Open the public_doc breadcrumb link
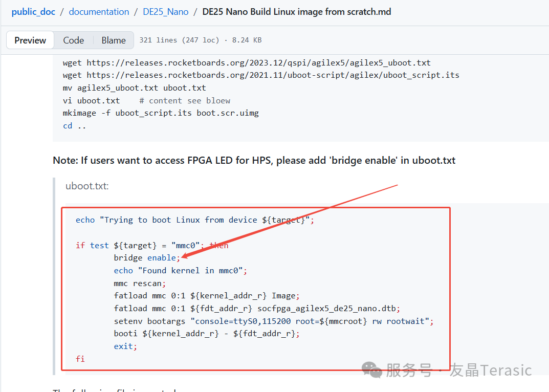Viewport: 549px width, 392px height. (33, 12)
